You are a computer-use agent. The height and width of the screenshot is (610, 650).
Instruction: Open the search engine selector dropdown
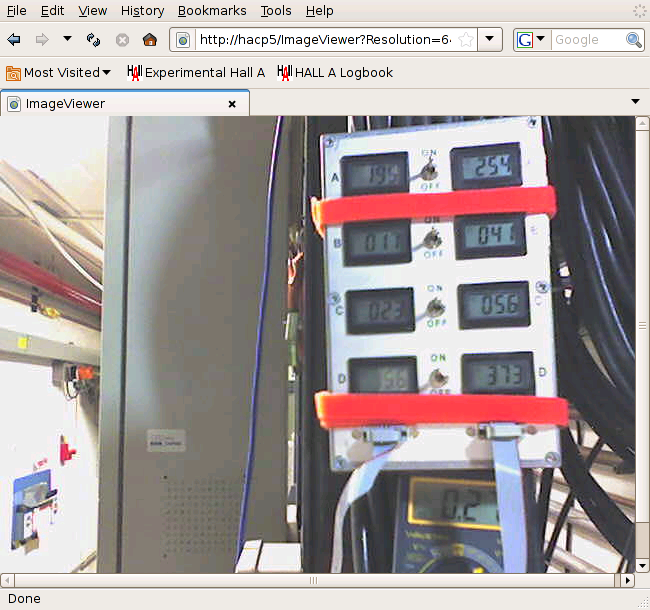(x=531, y=40)
